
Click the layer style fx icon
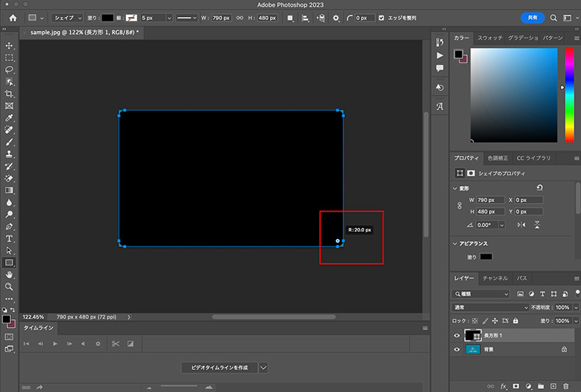point(504,385)
